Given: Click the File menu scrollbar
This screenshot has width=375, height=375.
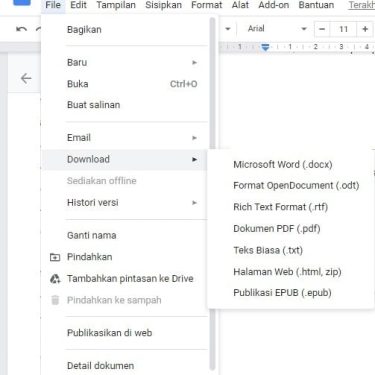Looking at the screenshot, I should point(212,193).
